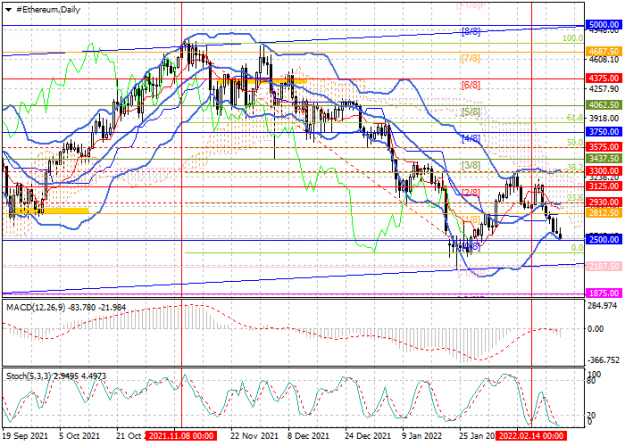Click the [4/8] Murrey level label
The image size is (625, 446).
[471, 139]
